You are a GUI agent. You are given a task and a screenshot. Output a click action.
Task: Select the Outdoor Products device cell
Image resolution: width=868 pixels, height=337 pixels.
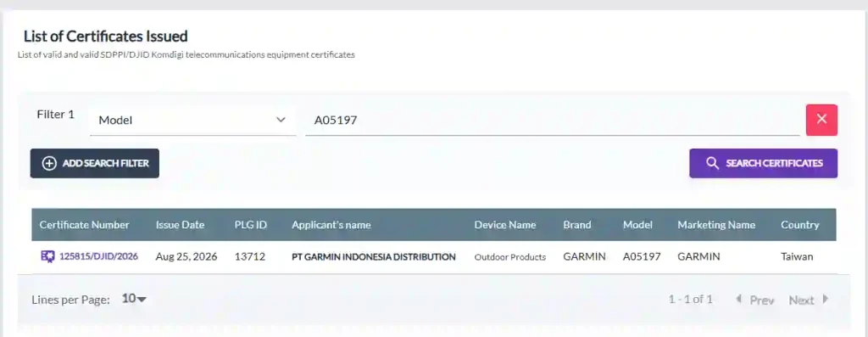[509, 257]
